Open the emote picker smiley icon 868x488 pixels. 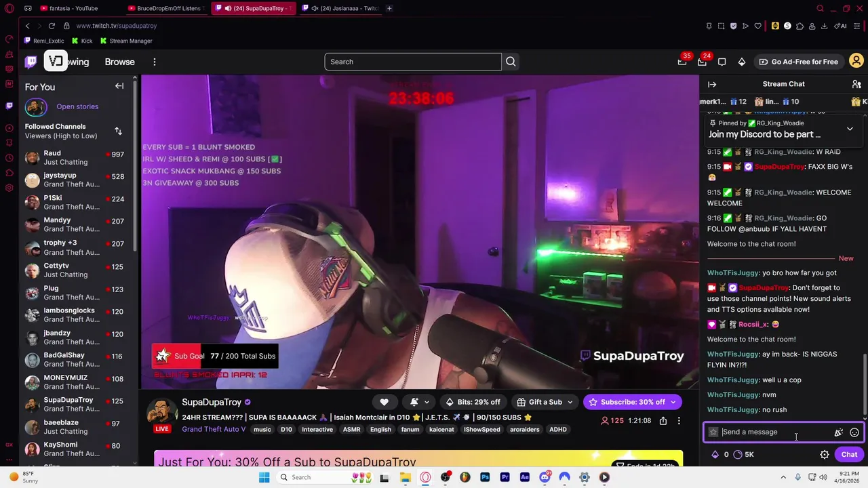[854, 432]
